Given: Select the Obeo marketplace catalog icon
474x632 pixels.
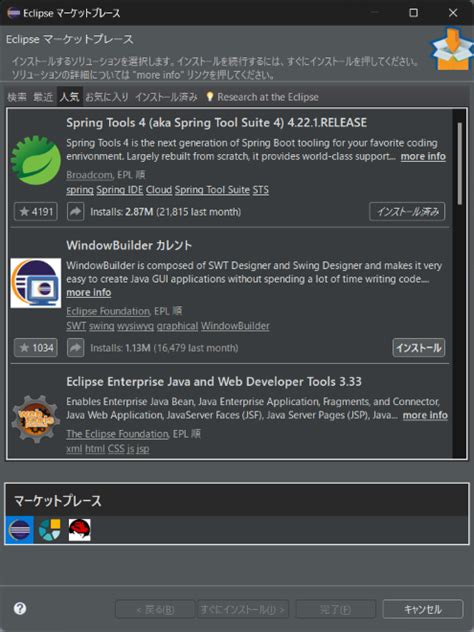Looking at the screenshot, I should 50,530.
